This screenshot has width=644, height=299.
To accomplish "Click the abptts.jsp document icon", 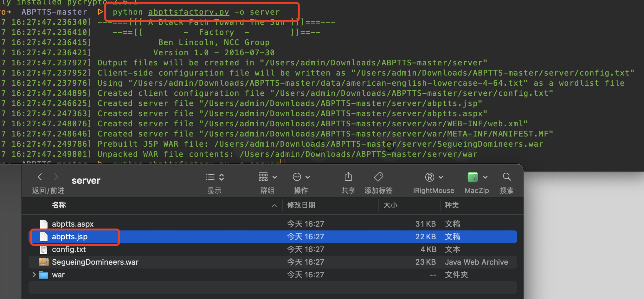I will [x=44, y=237].
